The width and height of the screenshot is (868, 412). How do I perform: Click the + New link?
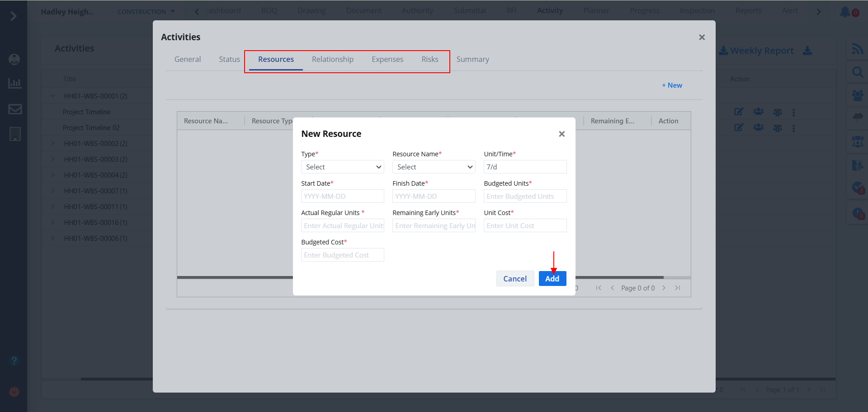pyautogui.click(x=672, y=85)
